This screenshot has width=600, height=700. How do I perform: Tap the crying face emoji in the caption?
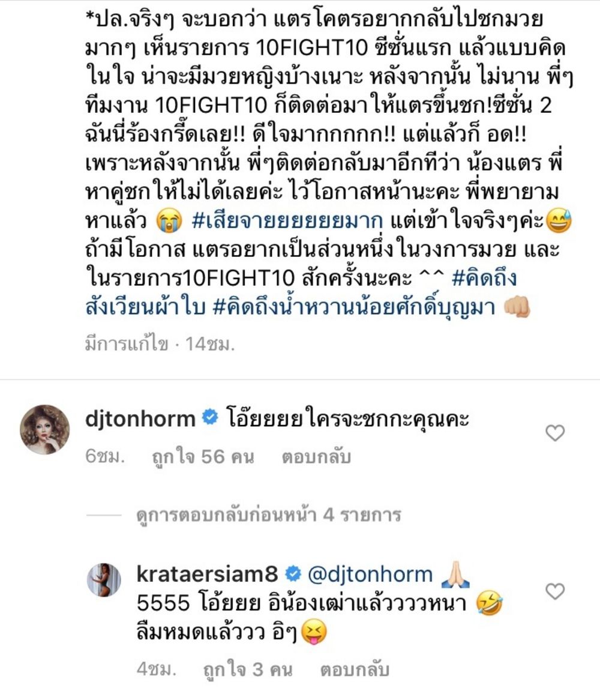[169, 220]
